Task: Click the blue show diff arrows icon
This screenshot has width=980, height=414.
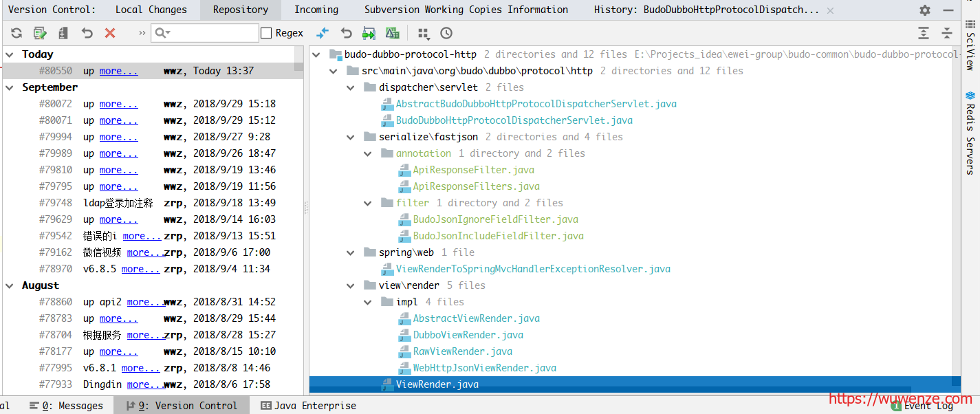Action: tap(323, 33)
